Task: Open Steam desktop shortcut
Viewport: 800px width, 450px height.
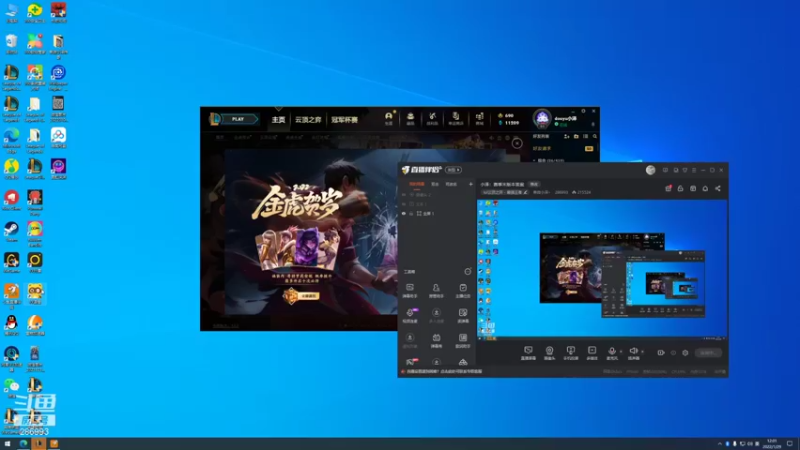Action: 11,231
